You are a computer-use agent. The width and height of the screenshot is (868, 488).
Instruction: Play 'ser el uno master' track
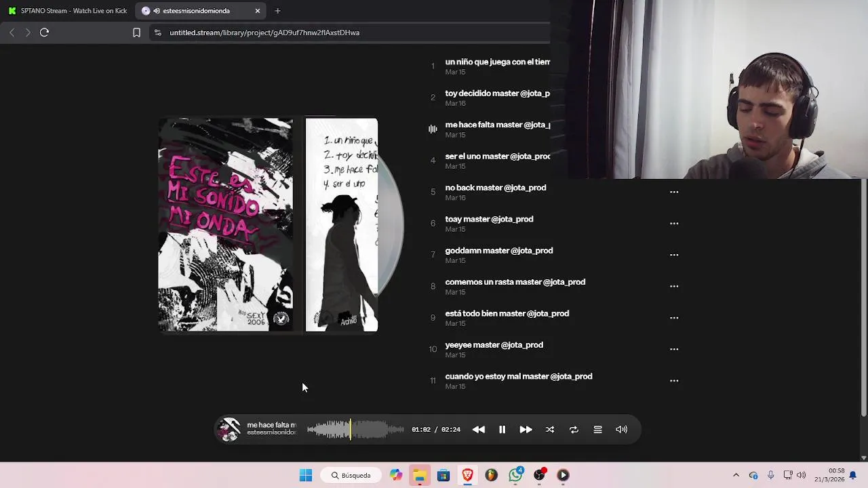click(x=497, y=157)
